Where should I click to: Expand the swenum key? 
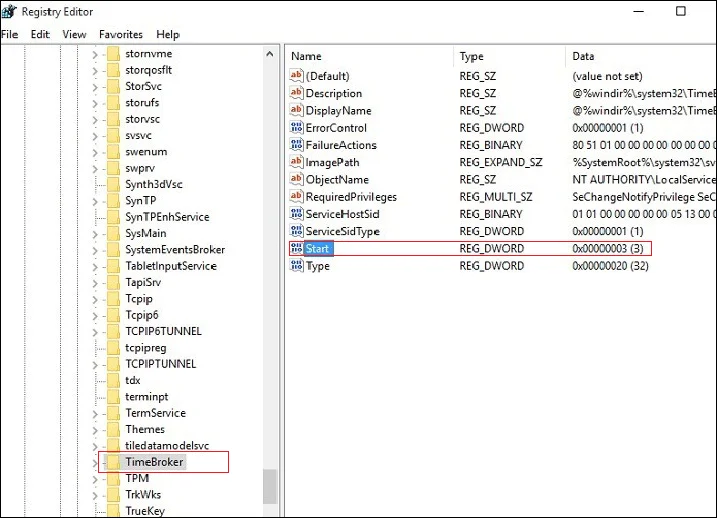pos(95,152)
